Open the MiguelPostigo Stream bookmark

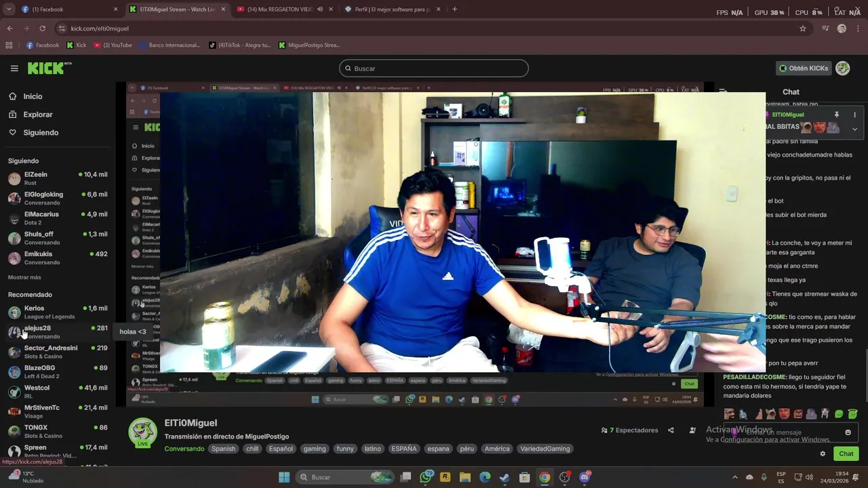pyautogui.click(x=309, y=45)
